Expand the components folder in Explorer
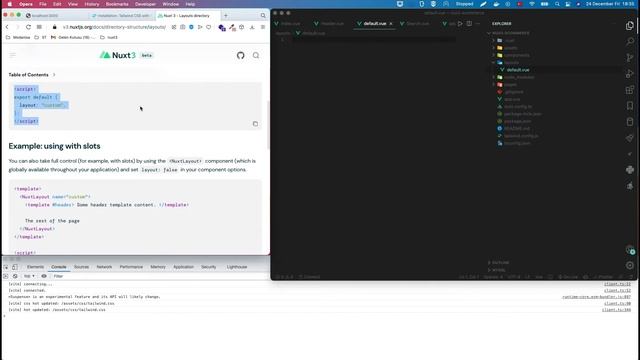640x360 pixels. [494, 55]
